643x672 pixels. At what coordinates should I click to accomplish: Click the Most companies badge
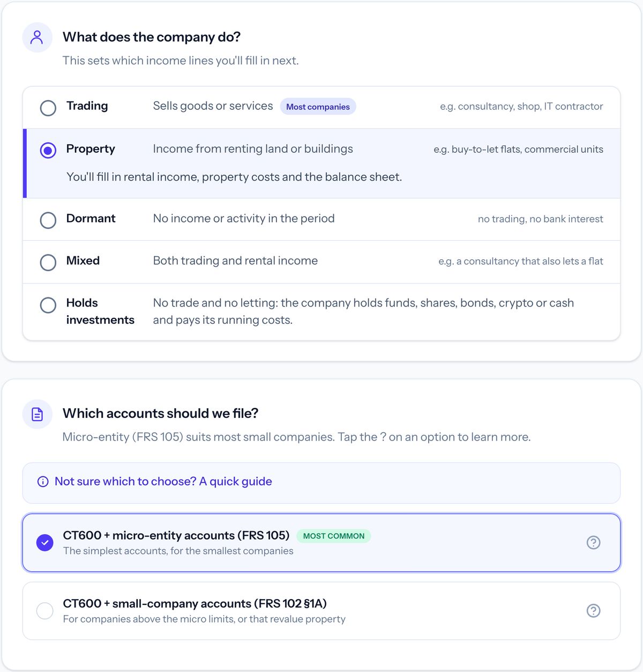click(318, 107)
